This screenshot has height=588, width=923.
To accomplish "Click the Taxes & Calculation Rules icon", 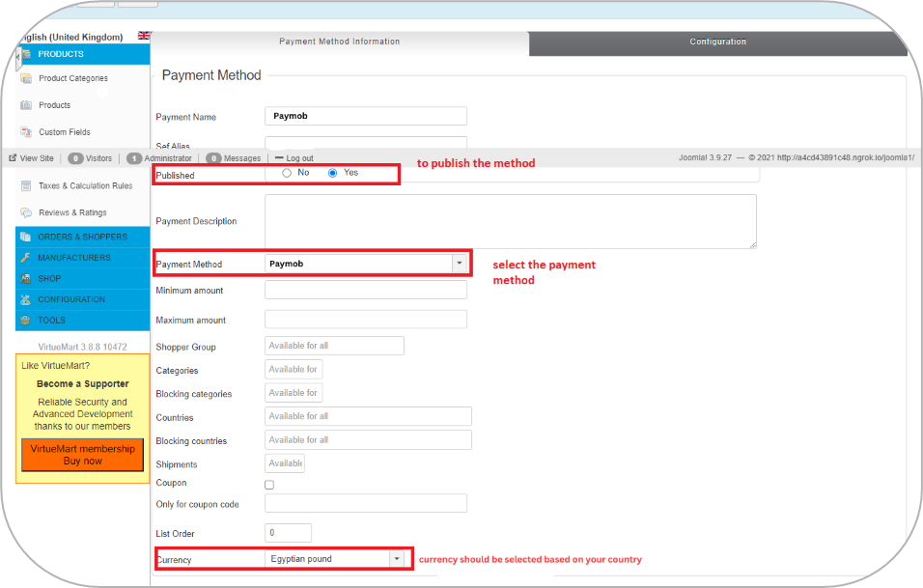I will [x=26, y=185].
